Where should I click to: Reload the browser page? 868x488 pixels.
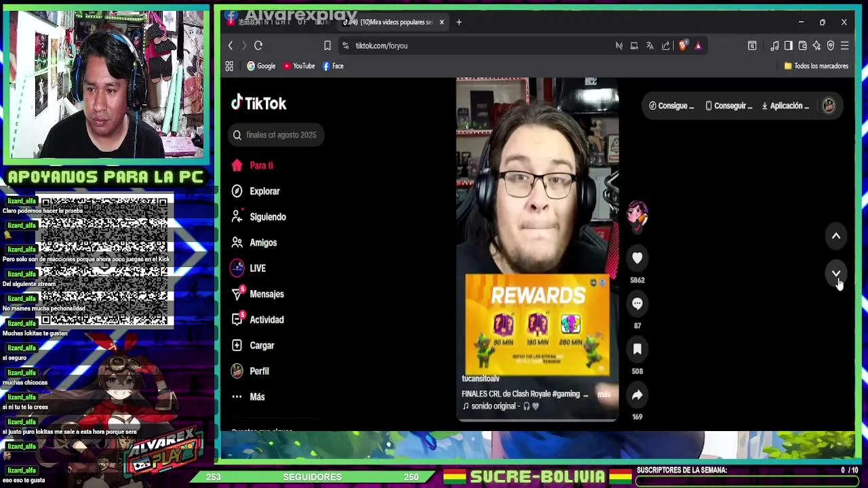pyautogui.click(x=258, y=45)
